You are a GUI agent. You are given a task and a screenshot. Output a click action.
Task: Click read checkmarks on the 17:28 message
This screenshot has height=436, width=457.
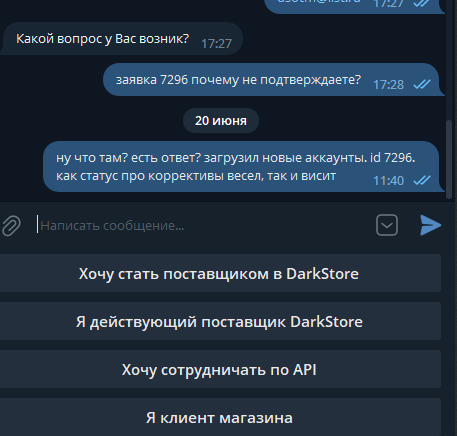tap(422, 85)
